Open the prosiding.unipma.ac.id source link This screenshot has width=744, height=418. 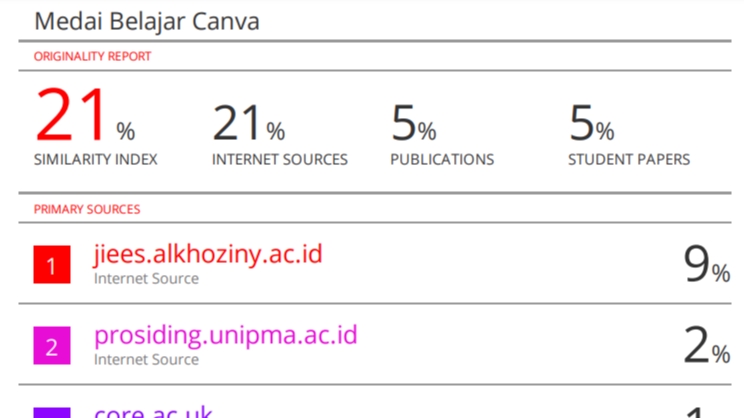tap(225, 335)
